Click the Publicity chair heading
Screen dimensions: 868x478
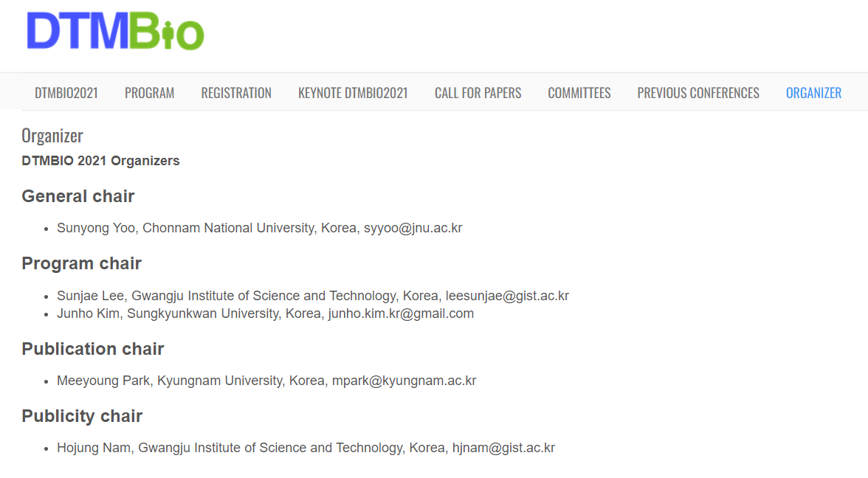point(82,416)
